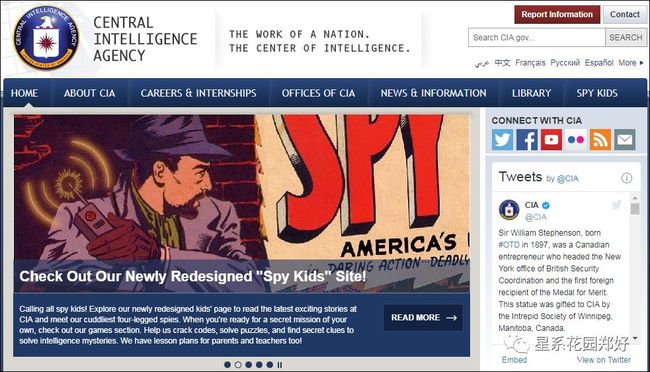
Task: Open CIA Facebook page icon
Action: (527, 139)
